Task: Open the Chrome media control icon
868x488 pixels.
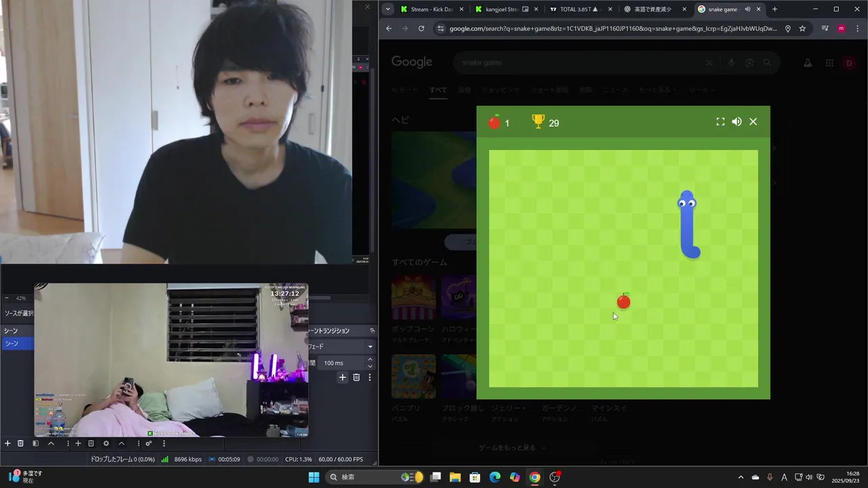Action: 825,28
